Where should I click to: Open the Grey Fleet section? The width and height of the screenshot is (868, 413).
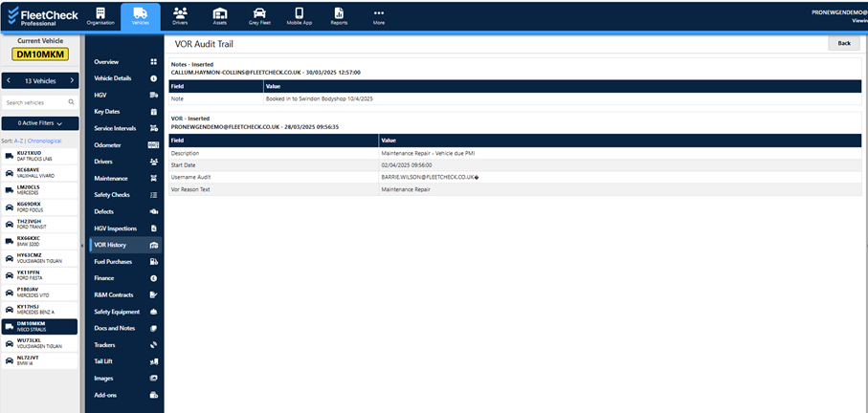[259, 15]
